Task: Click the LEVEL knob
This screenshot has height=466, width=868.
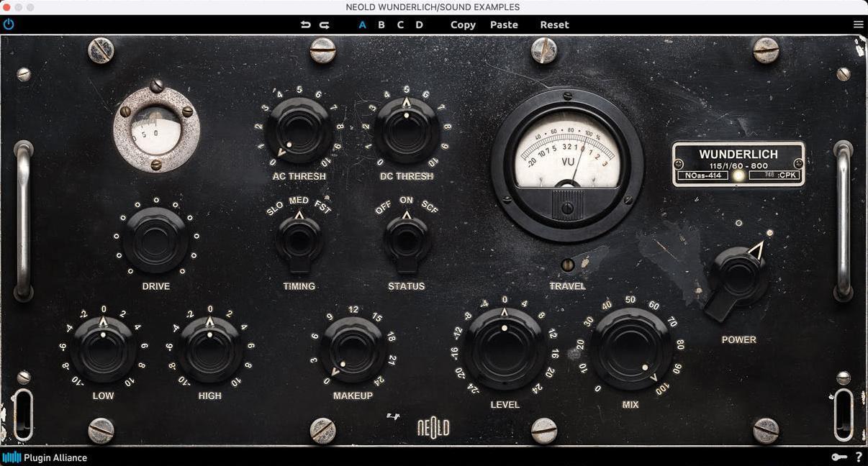Action: [x=505, y=349]
